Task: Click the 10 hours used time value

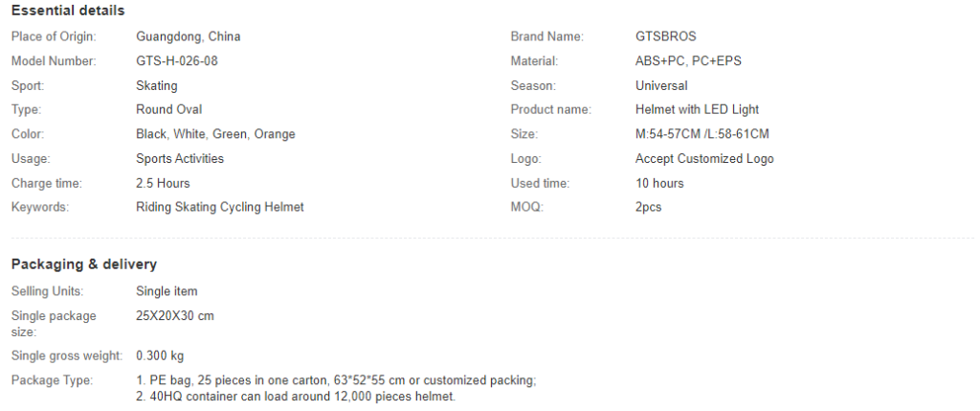Action: click(x=659, y=184)
